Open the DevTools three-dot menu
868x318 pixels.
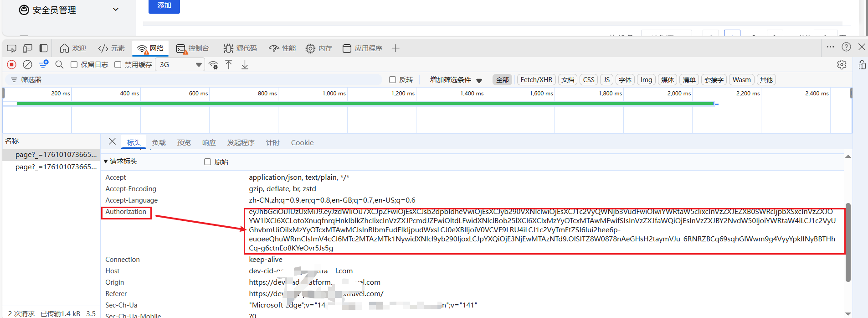click(830, 47)
